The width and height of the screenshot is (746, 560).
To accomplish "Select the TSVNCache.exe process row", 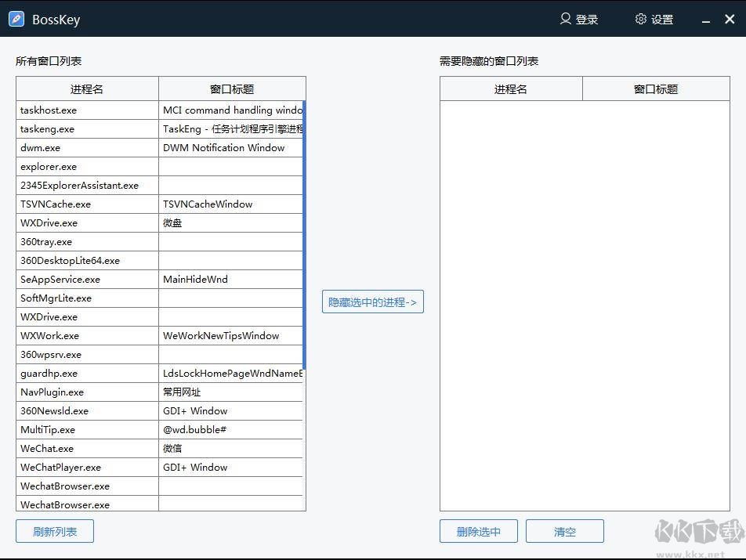I will (x=86, y=204).
